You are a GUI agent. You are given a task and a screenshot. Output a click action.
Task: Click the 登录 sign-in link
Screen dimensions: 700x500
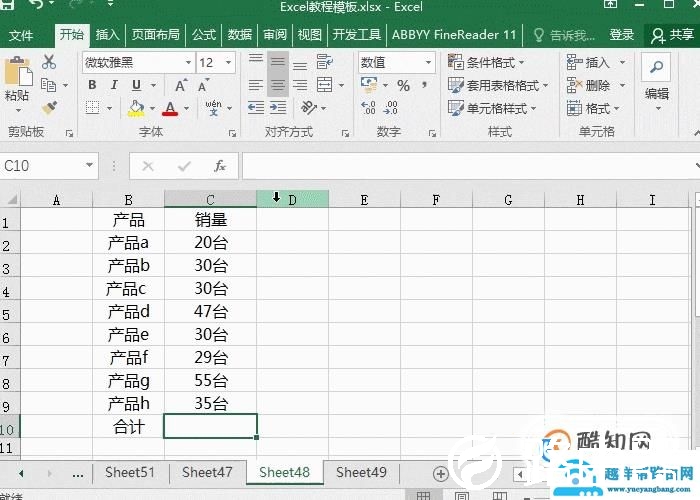621,35
